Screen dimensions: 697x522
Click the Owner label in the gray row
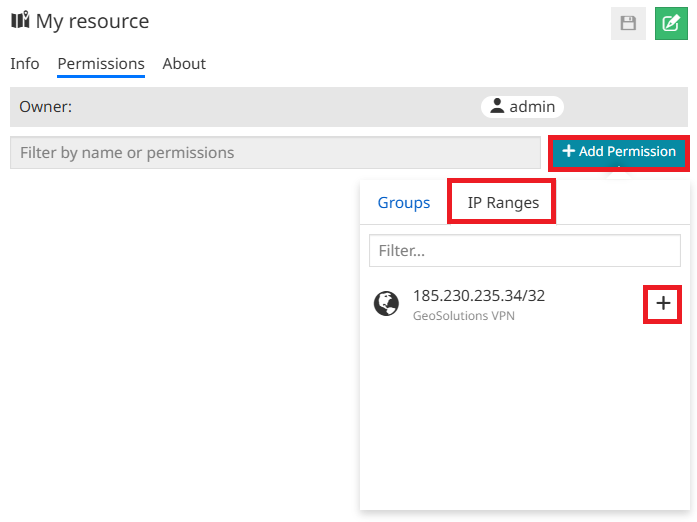click(x=46, y=107)
